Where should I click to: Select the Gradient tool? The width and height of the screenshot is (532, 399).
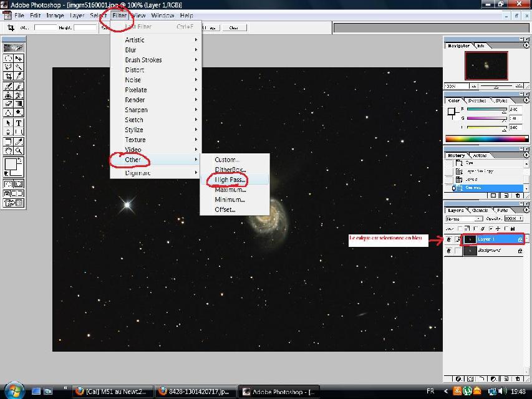[x=19, y=103]
